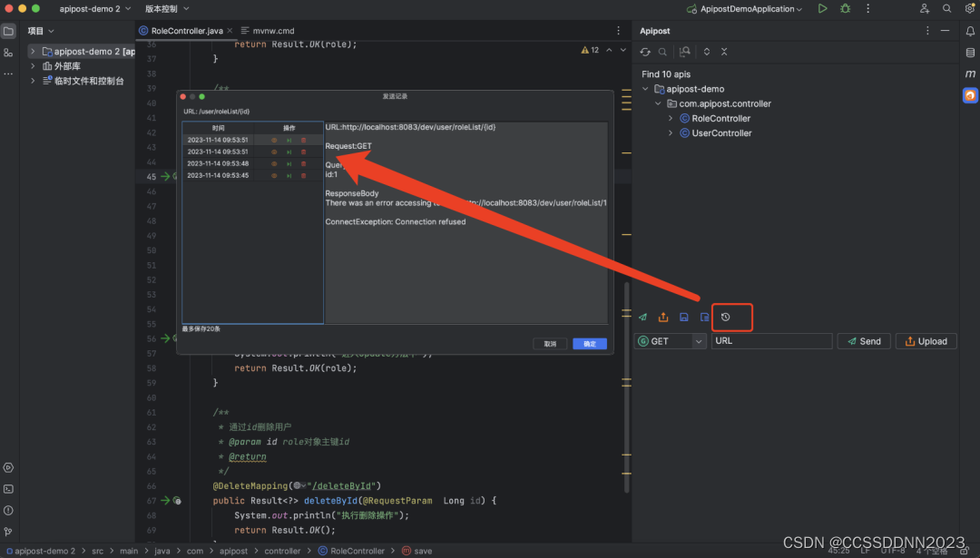980x558 pixels.
Task: Resend the 09:53:45 history record
Action: click(289, 176)
